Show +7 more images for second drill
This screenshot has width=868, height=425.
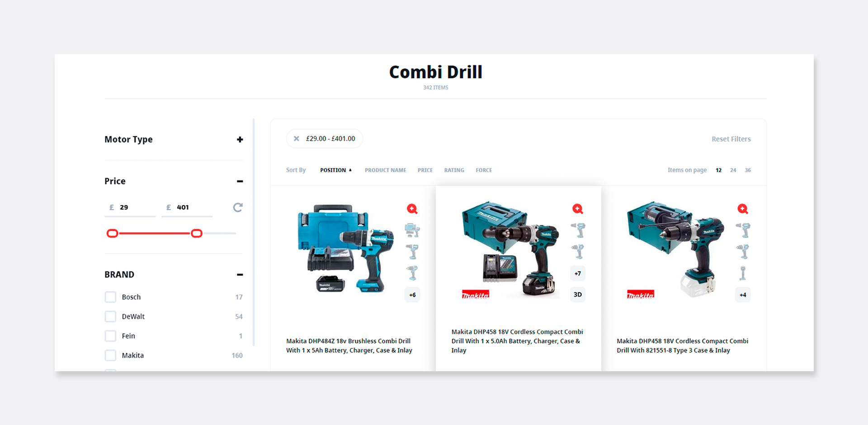pyautogui.click(x=577, y=274)
